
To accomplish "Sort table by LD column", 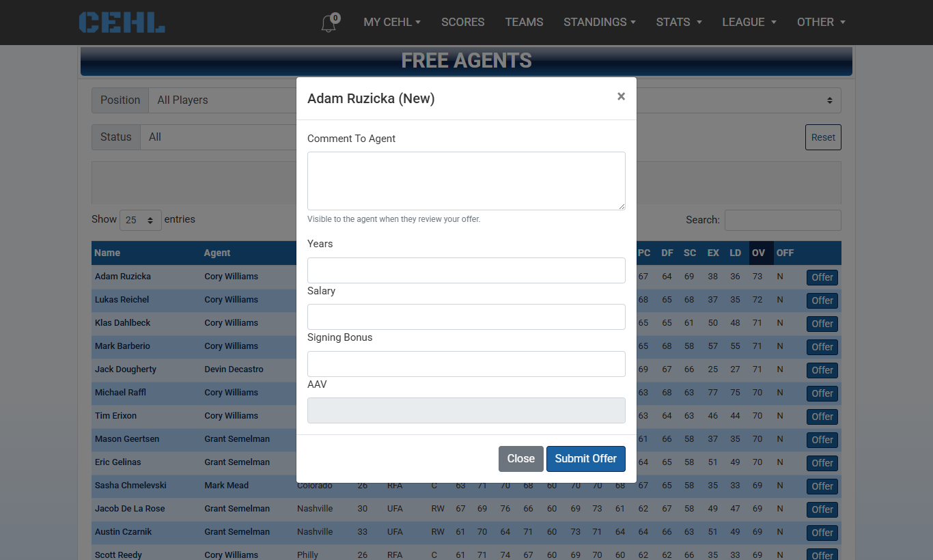I will click(x=736, y=253).
